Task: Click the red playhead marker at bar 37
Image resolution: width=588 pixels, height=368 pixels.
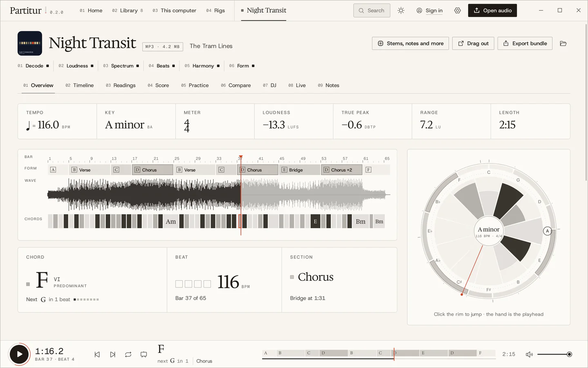Action: [x=241, y=157]
